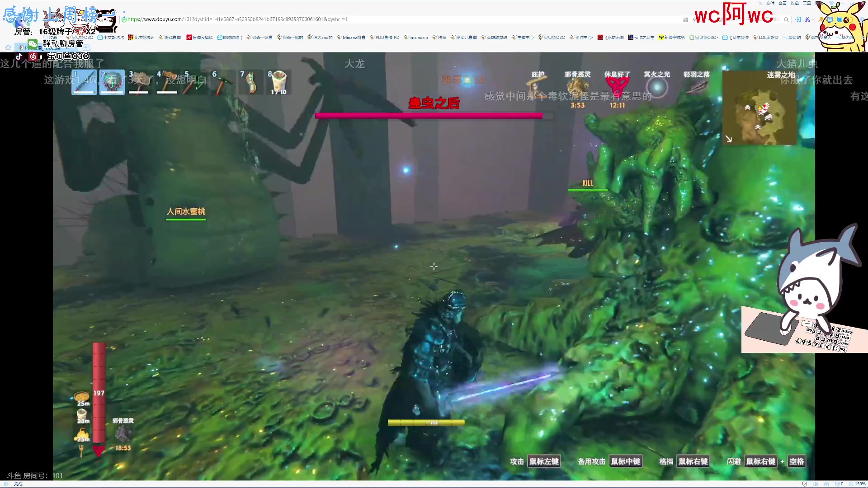Open the 文件 menu in browser menu bar
868x488 pixels.
pos(770,3)
